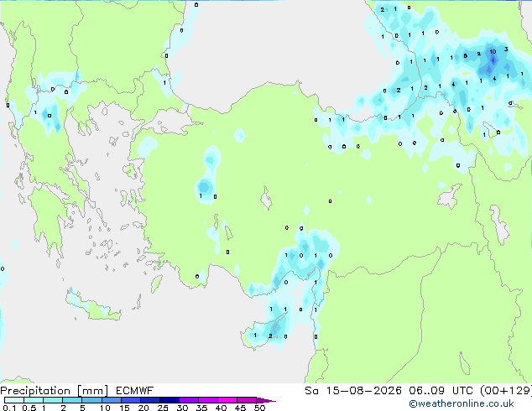Click the long narrow lake in central Turkey

[266, 198]
